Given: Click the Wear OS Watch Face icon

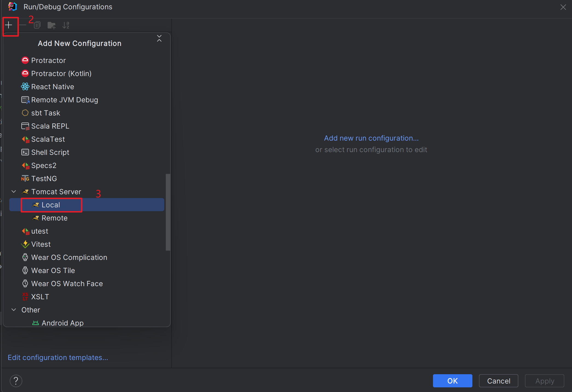Looking at the screenshot, I should [25, 283].
